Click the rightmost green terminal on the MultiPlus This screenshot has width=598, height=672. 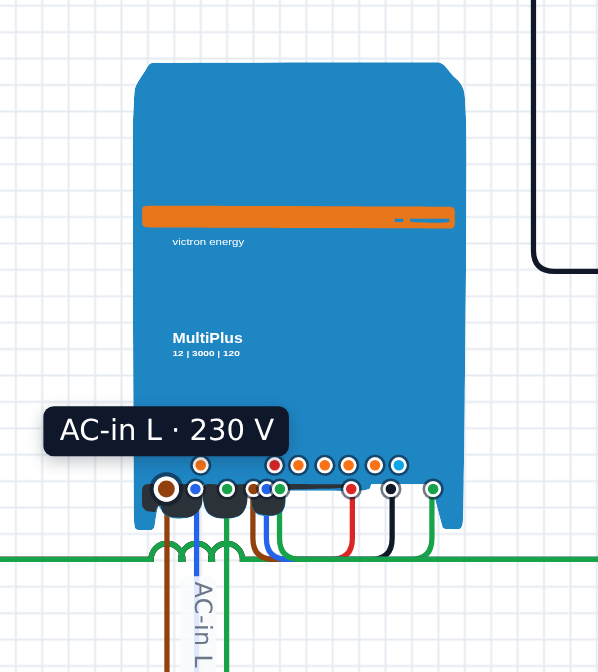[433, 489]
